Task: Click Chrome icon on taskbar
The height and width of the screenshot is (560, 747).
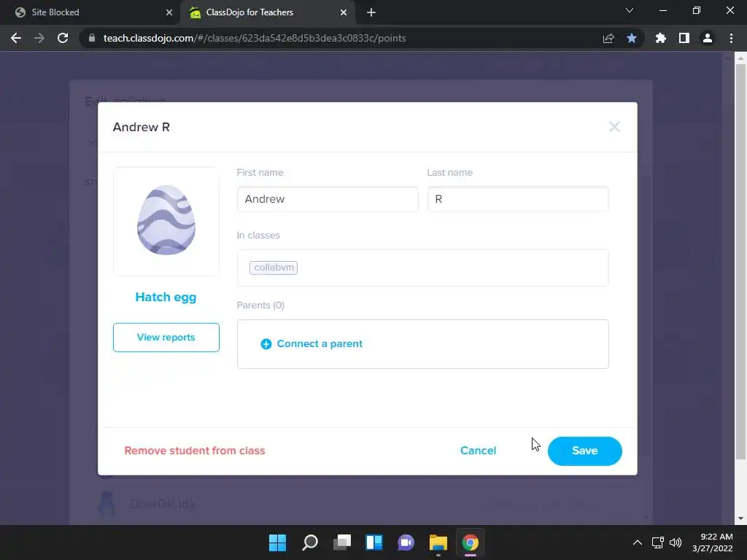Action: (x=471, y=542)
